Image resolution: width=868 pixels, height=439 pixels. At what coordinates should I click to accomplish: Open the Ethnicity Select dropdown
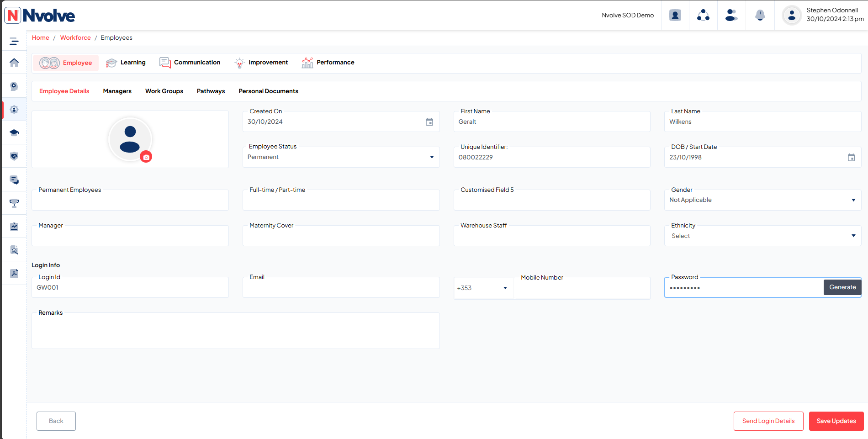[x=762, y=236]
